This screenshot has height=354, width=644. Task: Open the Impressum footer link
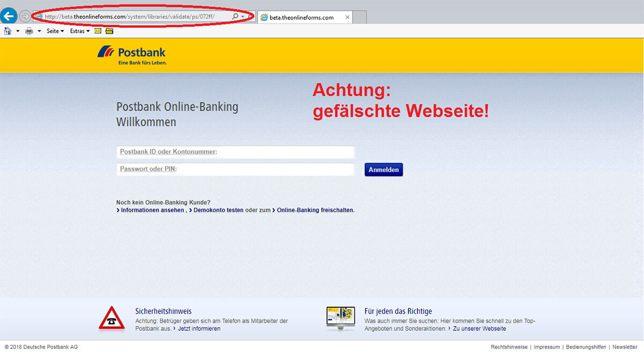(x=547, y=347)
